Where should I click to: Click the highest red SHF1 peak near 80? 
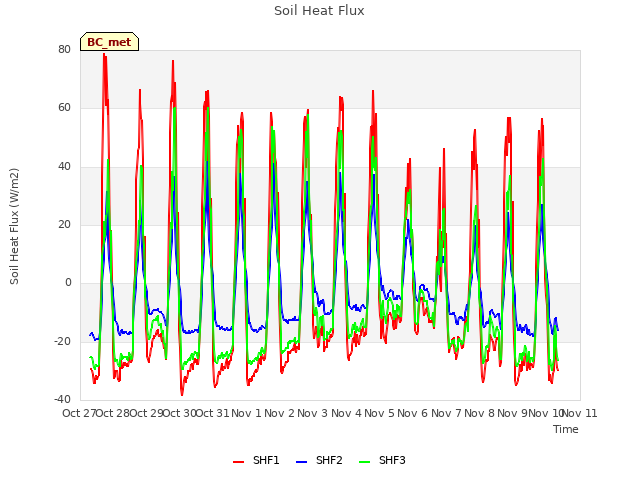[x=104, y=54]
